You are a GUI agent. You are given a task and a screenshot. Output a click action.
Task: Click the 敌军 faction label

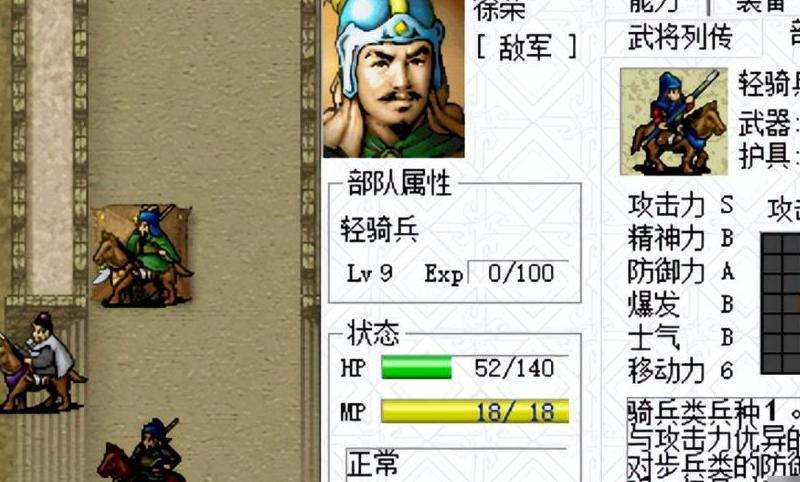(526, 47)
